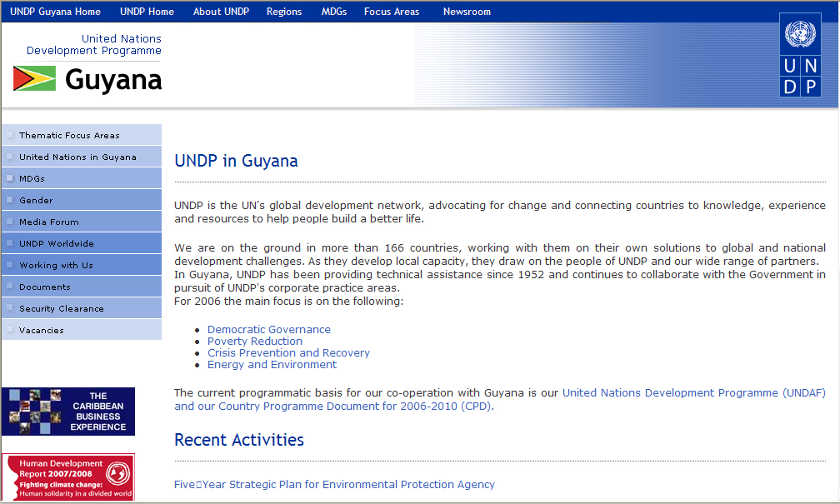Open Focus Areas in top navigation

(x=392, y=12)
